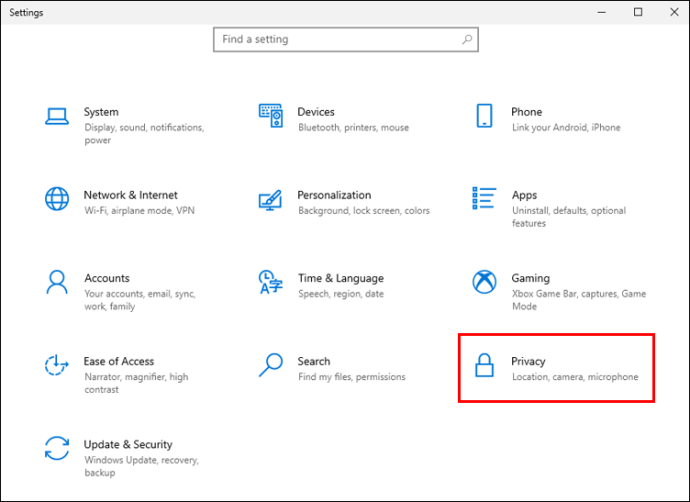Open the Apps list icon
690x502 pixels.
[x=484, y=198]
